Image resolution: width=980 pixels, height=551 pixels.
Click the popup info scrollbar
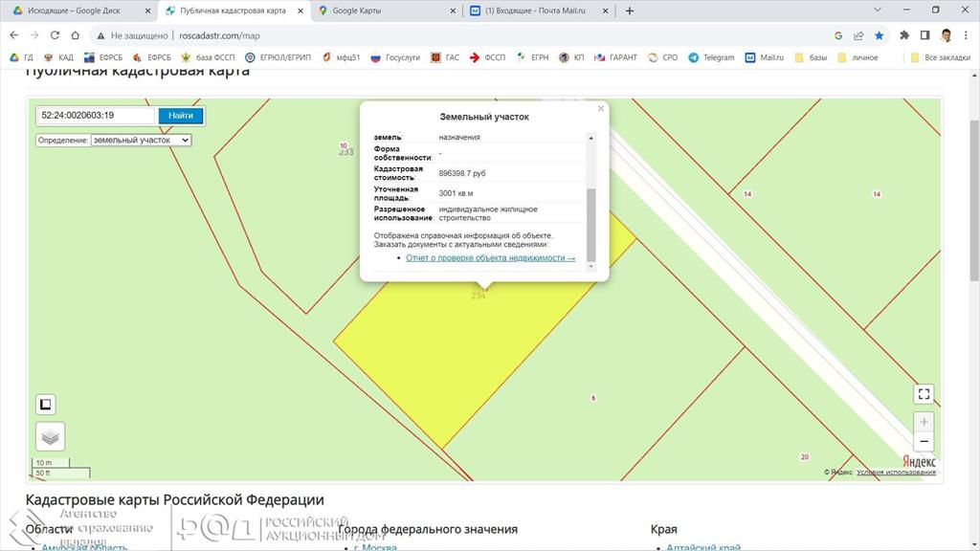(x=590, y=222)
